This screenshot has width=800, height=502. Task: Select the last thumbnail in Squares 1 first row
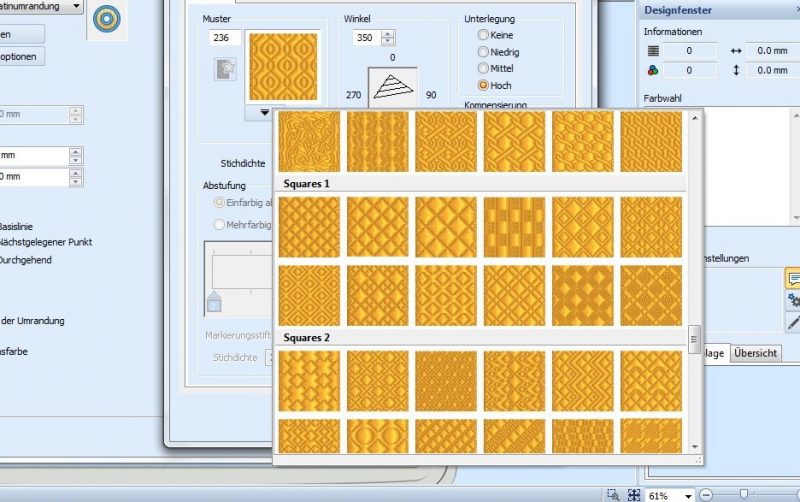(x=651, y=227)
